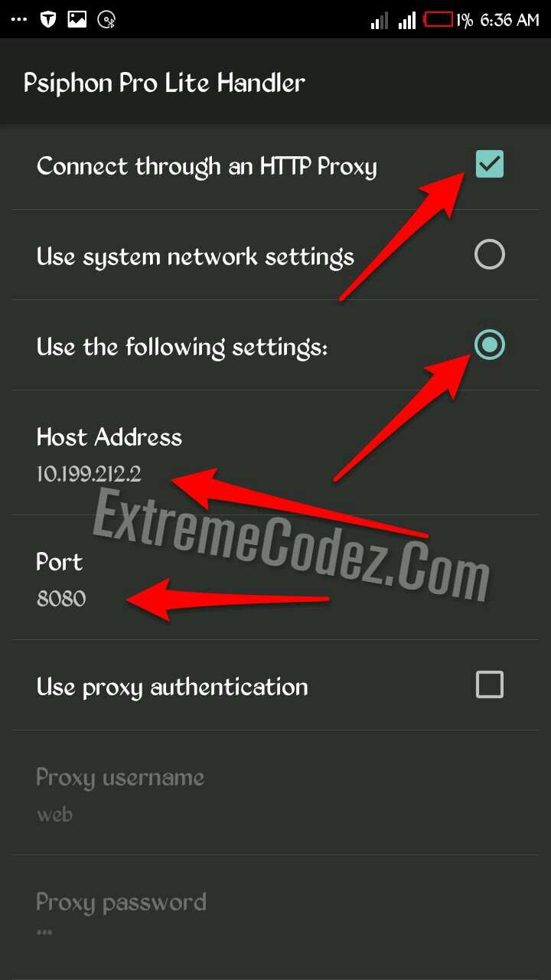Tap the 8080 port value
The width and height of the screenshot is (551, 980).
[61, 599]
